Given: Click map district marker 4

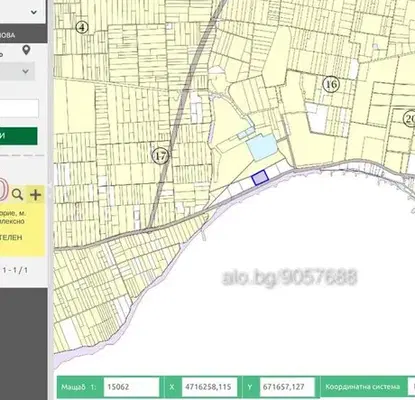Looking at the screenshot, I should [82, 27].
